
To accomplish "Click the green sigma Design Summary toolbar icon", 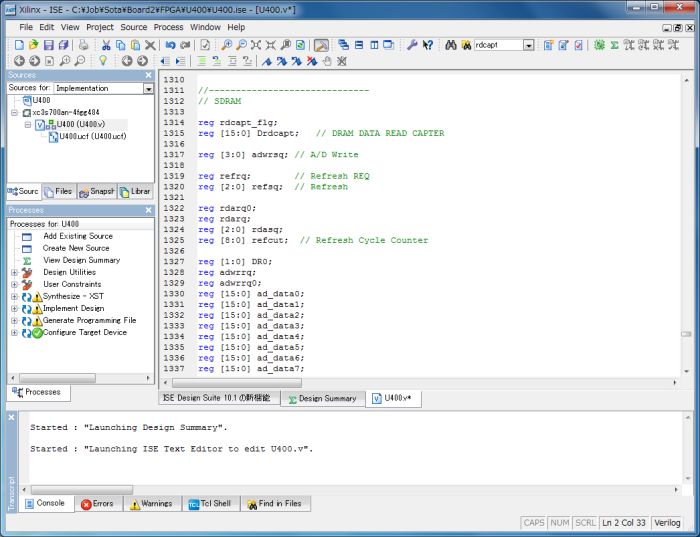I will 615,45.
